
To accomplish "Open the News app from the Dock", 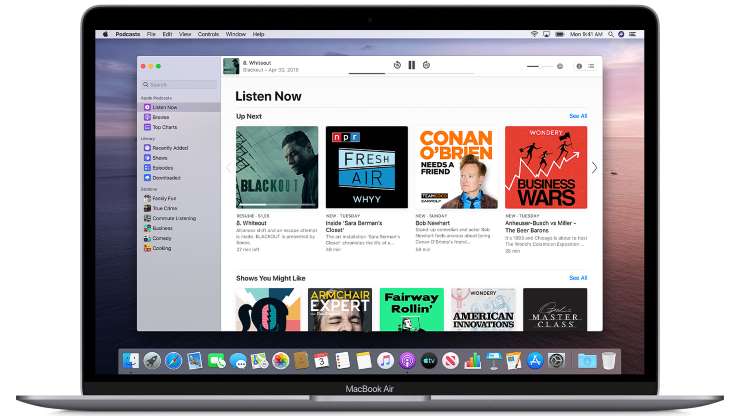I will pos(450,361).
